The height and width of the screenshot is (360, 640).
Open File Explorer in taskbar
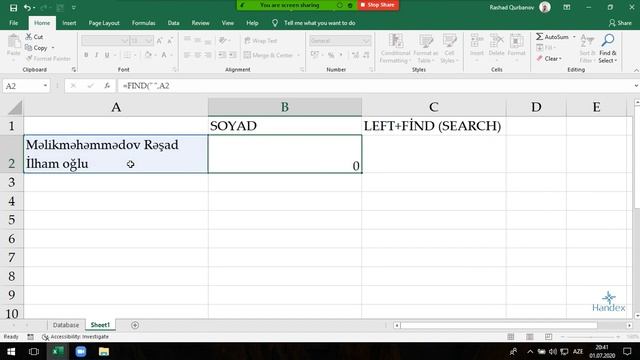tap(104, 351)
